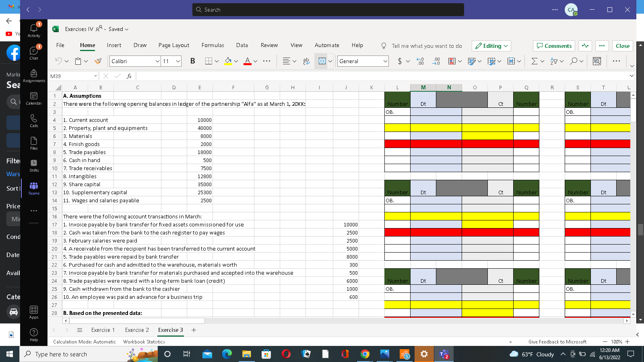This screenshot has height=362, width=644.
Task: Click the AutoSum sigma icon
Action: point(535,61)
